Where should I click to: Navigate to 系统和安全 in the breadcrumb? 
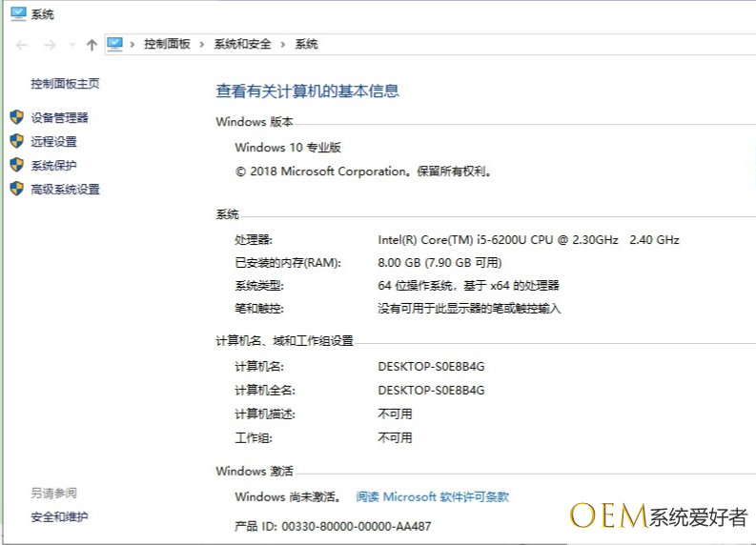[242, 45]
